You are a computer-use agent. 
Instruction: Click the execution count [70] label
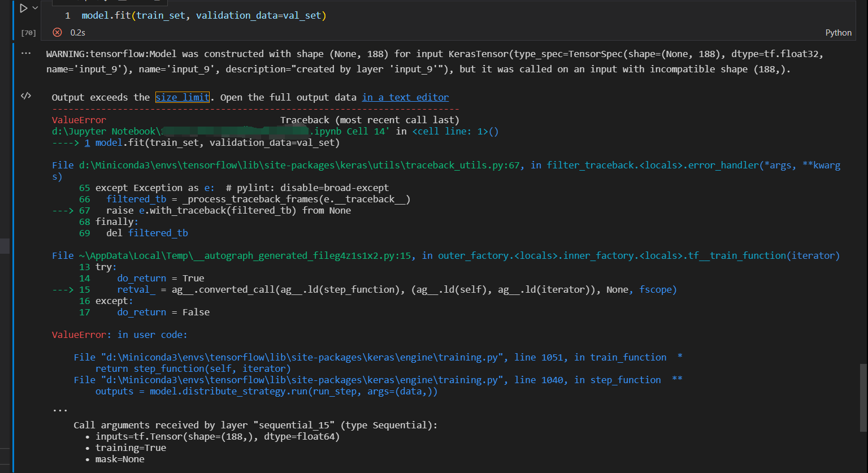coord(28,33)
